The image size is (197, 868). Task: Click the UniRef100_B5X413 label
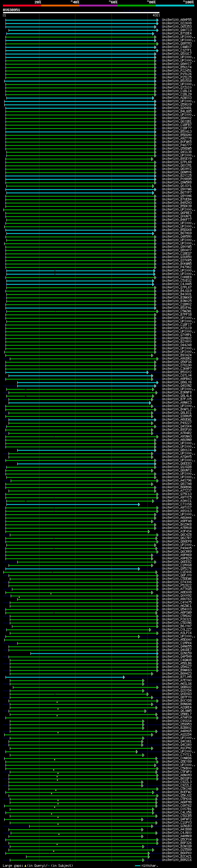tap(177, 132)
